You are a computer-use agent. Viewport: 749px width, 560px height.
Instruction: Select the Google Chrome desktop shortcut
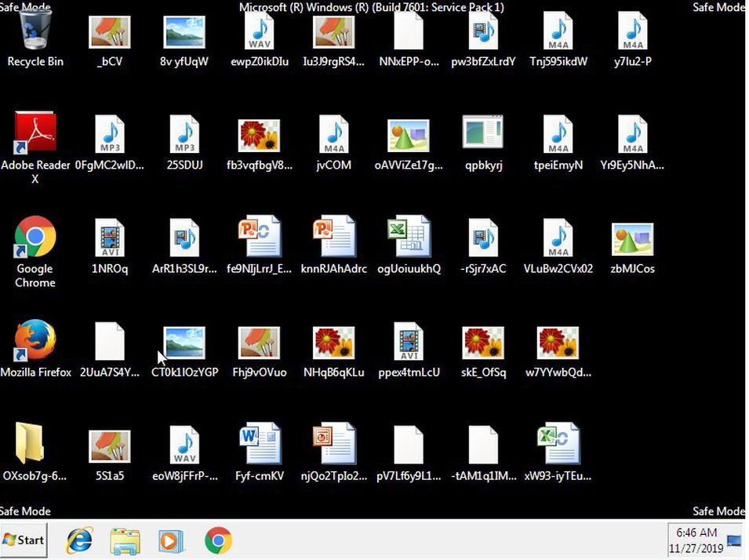click(35, 238)
